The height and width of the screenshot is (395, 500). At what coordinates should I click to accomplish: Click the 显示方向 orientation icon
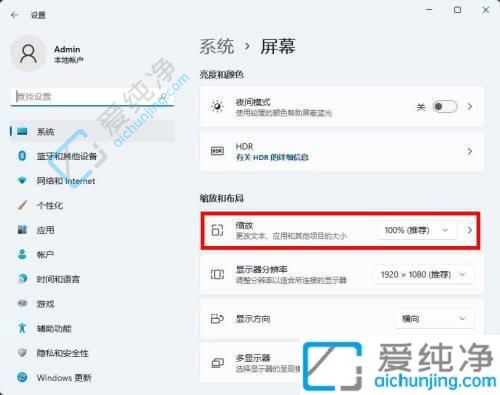217,319
